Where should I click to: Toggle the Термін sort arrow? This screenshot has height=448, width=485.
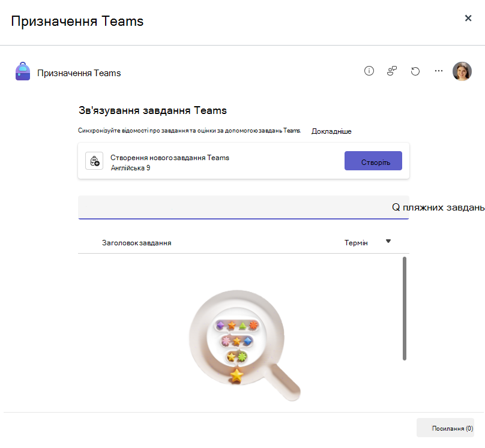coord(388,241)
